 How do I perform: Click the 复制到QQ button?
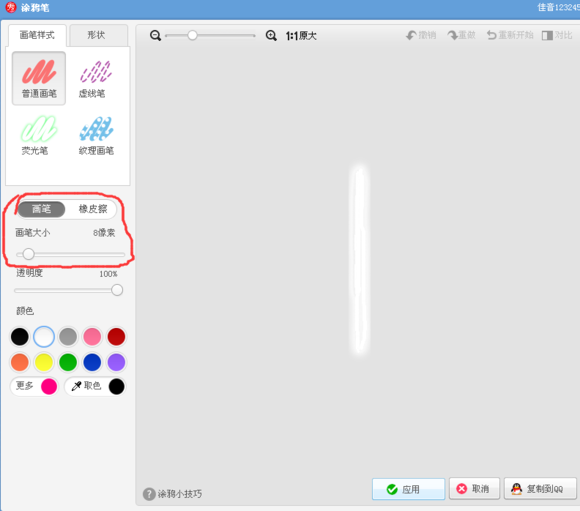[540, 489]
